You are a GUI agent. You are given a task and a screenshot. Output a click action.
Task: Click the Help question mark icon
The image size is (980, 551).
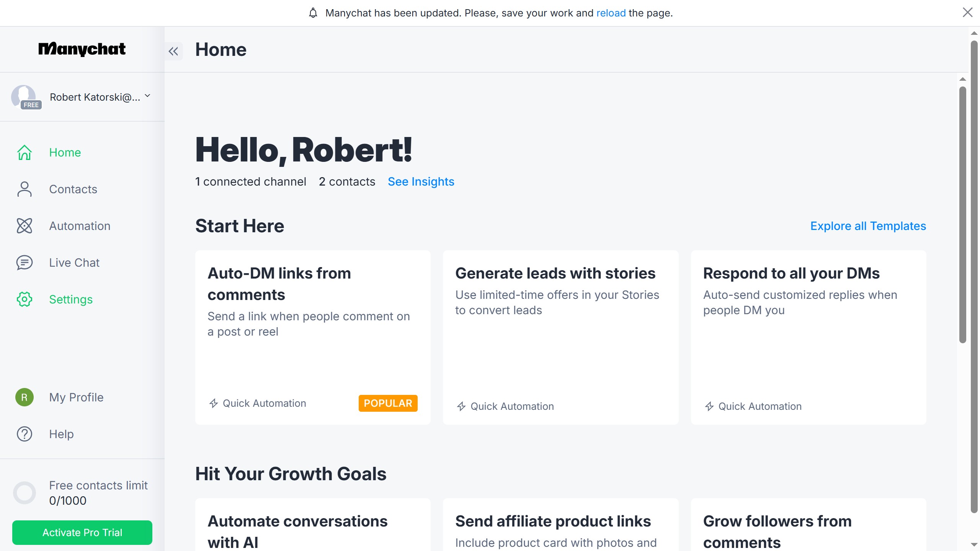pos(24,434)
